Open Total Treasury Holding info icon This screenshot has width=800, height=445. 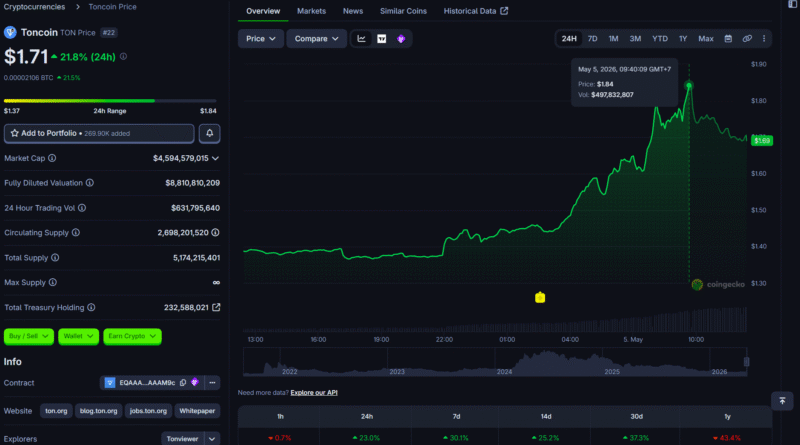(x=91, y=307)
